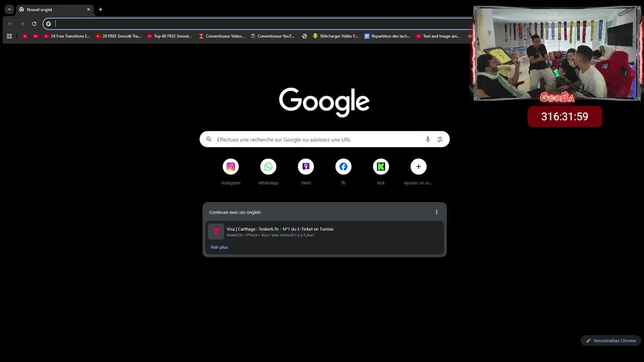Open the Instagram shortcut
The image size is (644, 362).
(230, 172)
